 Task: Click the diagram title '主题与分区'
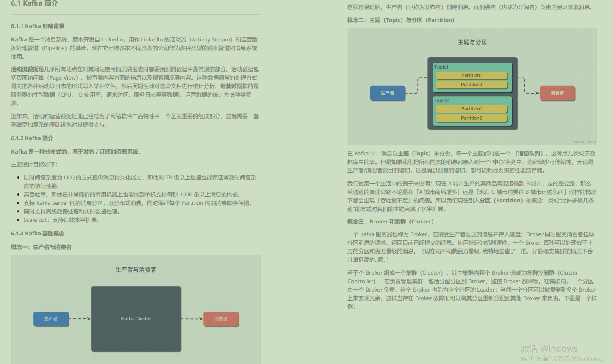coord(472,42)
